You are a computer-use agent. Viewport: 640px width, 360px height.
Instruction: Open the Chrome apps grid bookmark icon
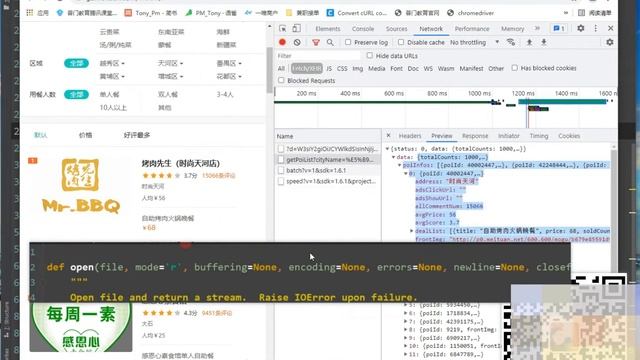[29, 13]
